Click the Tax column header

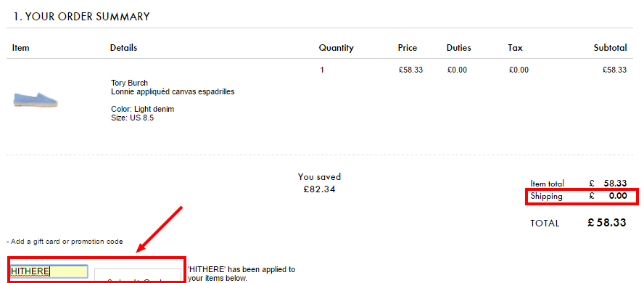(x=515, y=48)
